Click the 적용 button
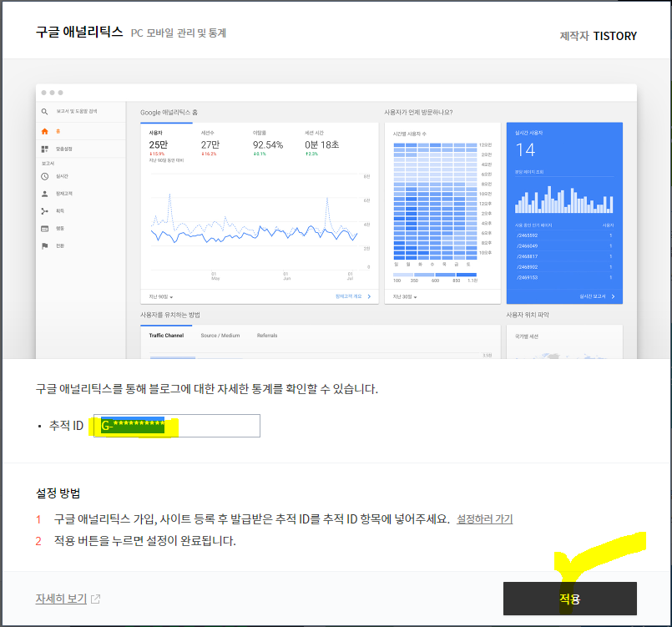 click(569, 599)
